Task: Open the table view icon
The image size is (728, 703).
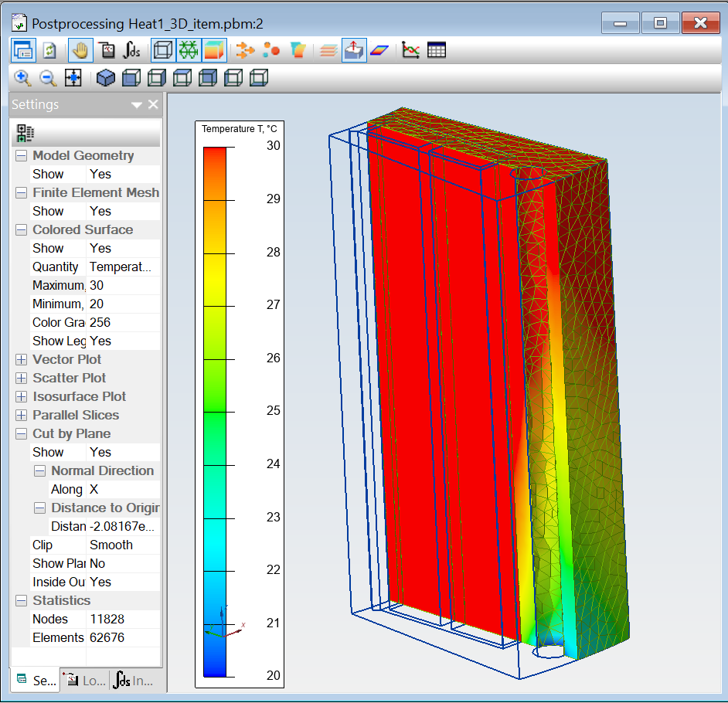Action: [437, 50]
